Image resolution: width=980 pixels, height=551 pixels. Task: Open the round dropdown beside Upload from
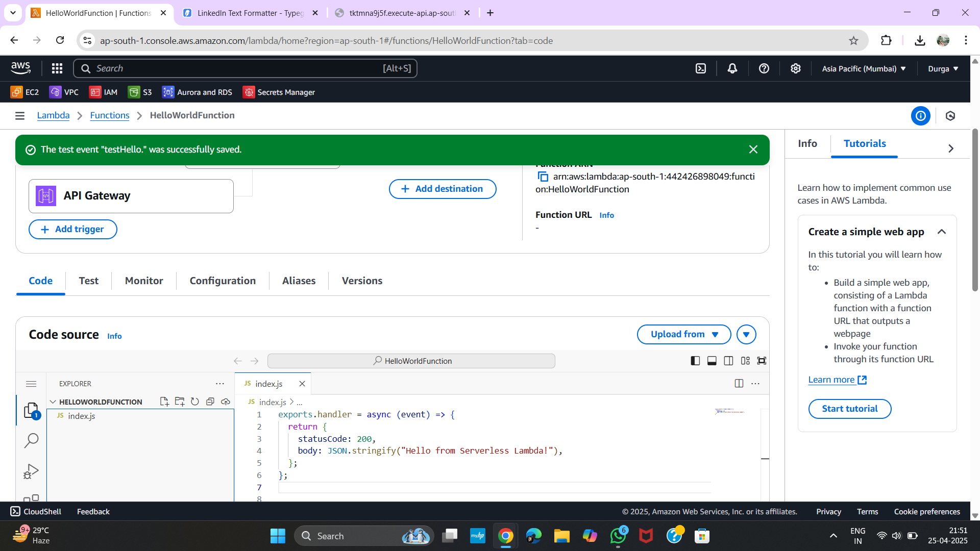click(746, 335)
